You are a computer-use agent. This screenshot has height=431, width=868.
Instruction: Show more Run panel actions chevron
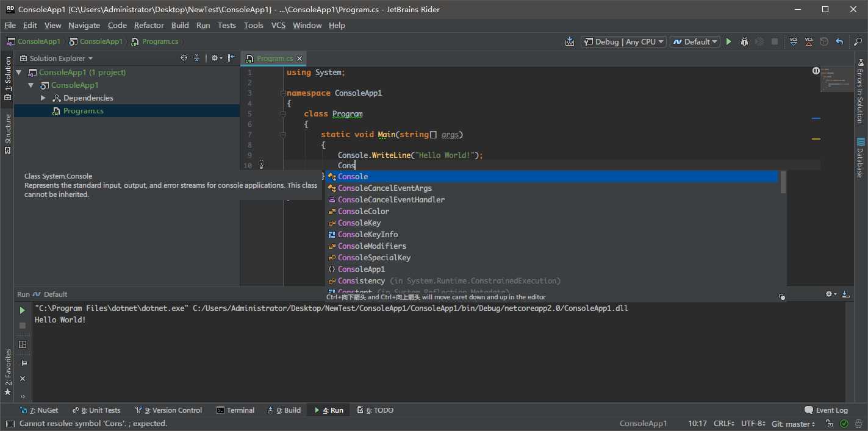click(23, 396)
